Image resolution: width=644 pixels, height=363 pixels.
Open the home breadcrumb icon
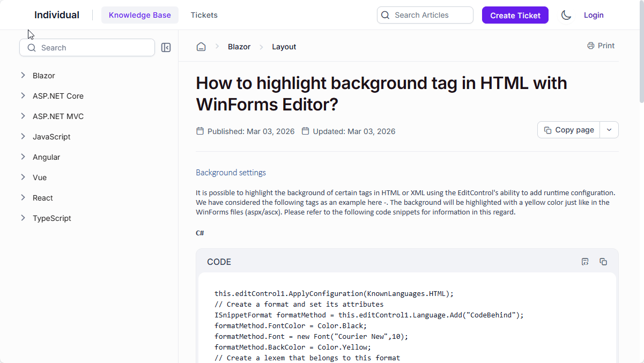201,47
